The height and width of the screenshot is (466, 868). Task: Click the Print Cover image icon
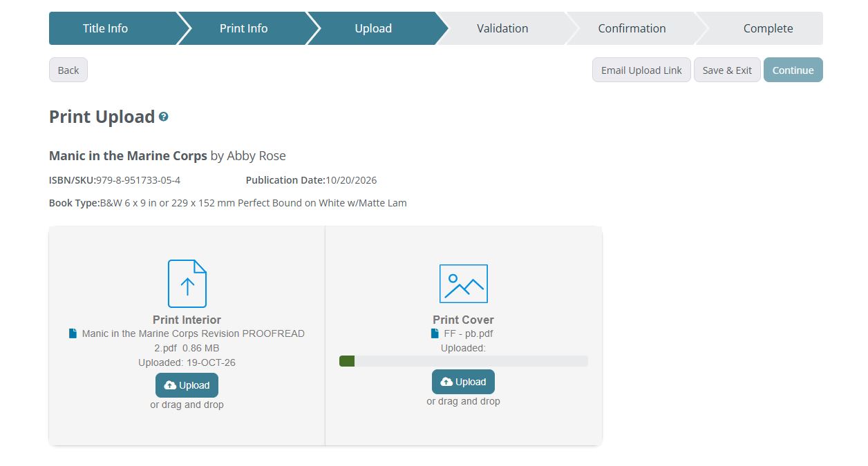tap(463, 284)
